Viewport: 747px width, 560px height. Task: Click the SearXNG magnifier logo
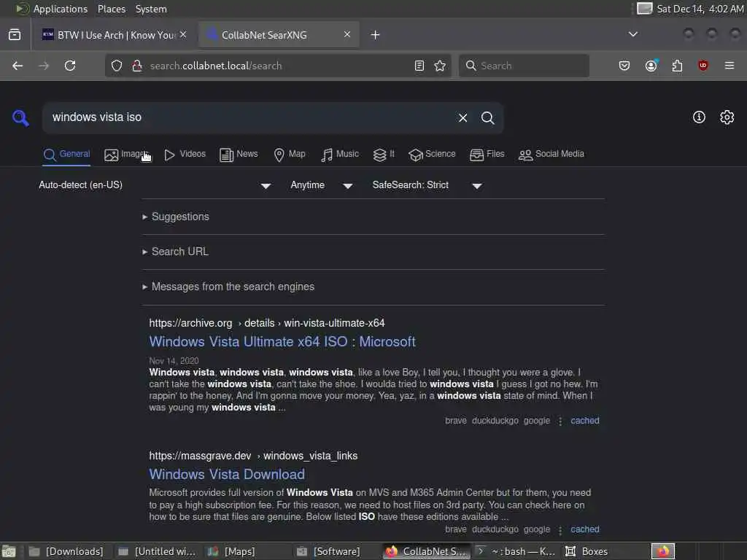pos(20,117)
